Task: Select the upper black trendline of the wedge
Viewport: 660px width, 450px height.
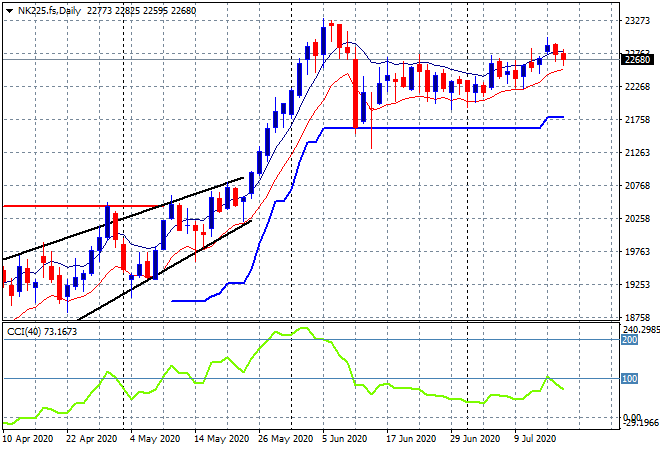Action: point(123,218)
